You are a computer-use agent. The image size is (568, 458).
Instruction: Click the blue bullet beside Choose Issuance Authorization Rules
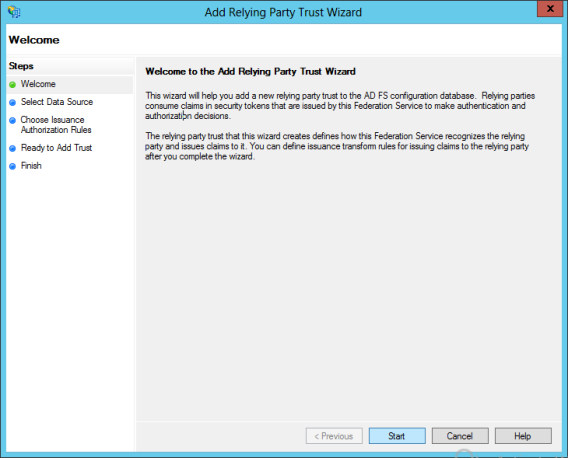click(x=13, y=120)
